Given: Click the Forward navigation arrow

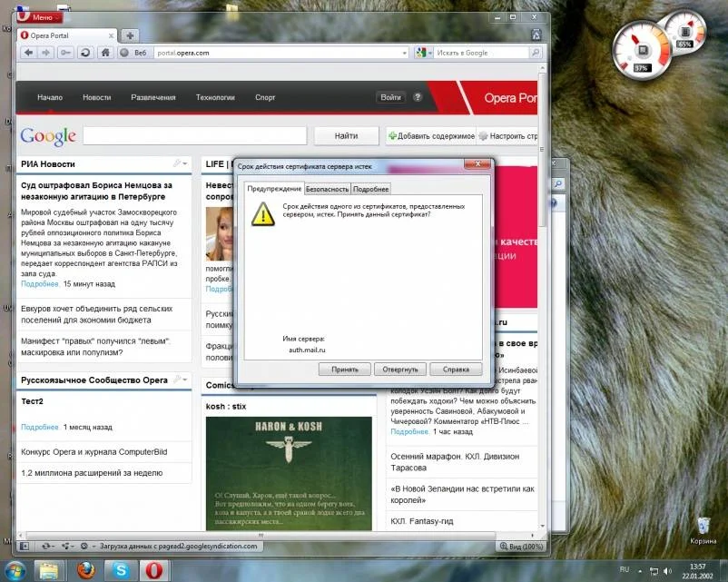Looking at the screenshot, I should click(x=45, y=53).
